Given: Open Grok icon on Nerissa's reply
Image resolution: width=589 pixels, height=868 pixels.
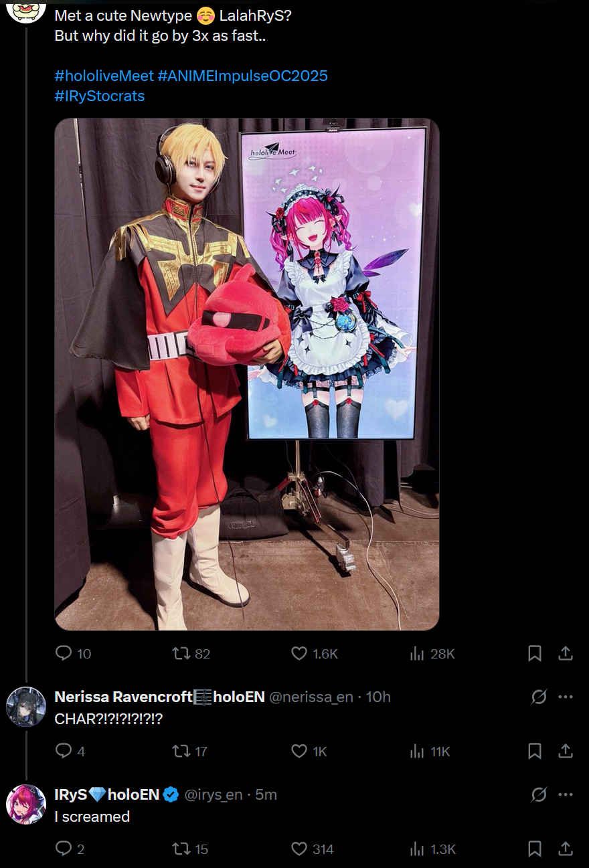Looking at the screenshot, I should pyautogui.click(x=539, y=697).
